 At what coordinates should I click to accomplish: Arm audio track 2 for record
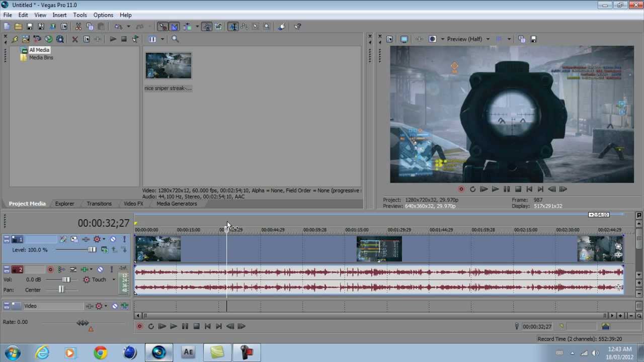tap(50, 269)
